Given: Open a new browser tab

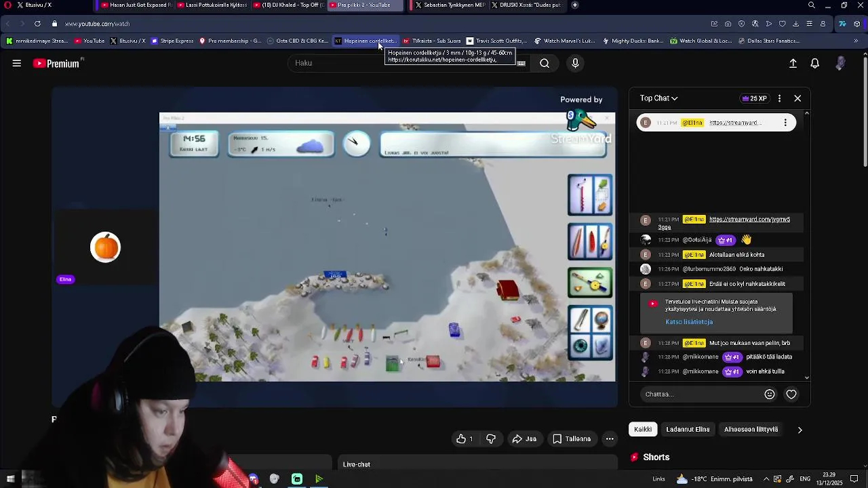Looking at the screenshot, I should click(574, 5).
